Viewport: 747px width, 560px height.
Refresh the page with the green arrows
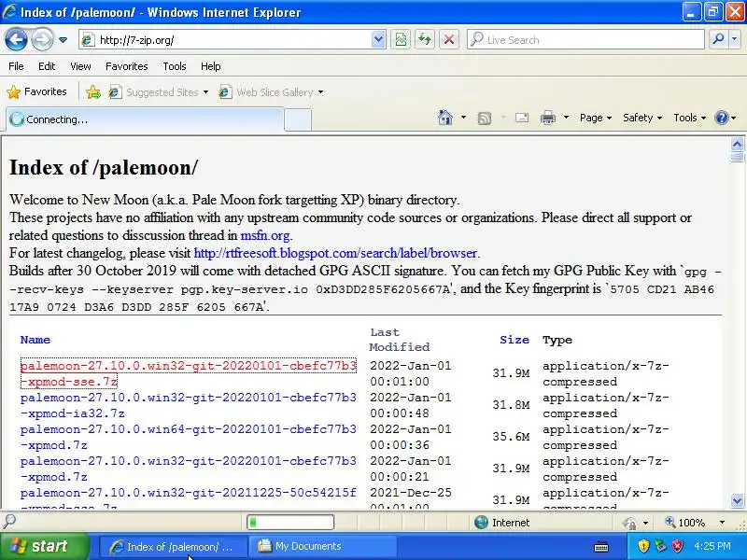point(425,40)
